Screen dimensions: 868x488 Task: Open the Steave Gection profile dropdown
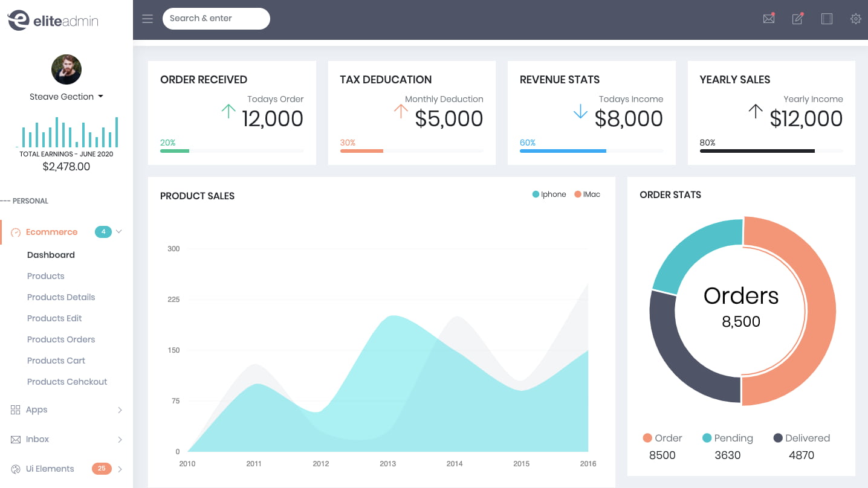click(66, 96)
